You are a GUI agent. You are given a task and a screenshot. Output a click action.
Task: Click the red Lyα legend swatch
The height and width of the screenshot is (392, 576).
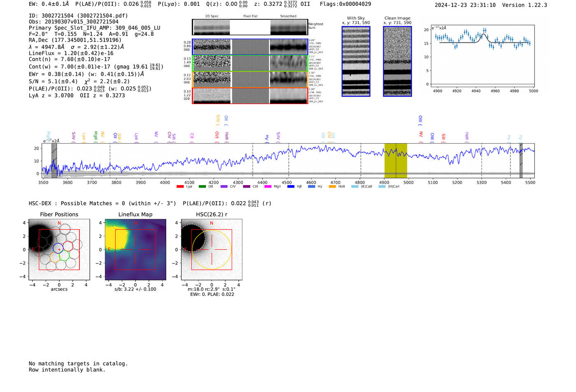pyautogui.click(x=180, y=187)
